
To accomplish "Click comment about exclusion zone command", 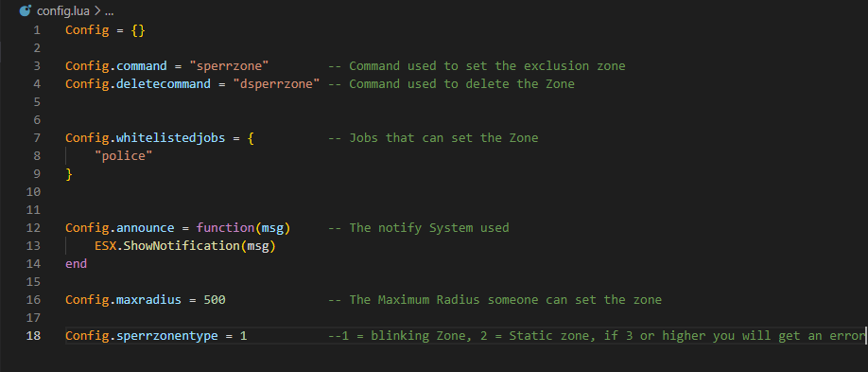I will coord(477,66).
